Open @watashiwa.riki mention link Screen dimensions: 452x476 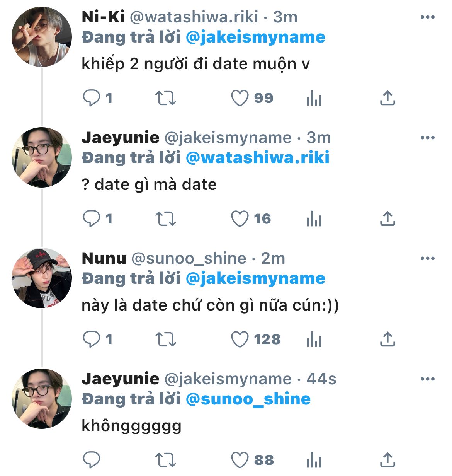(257, 158)
